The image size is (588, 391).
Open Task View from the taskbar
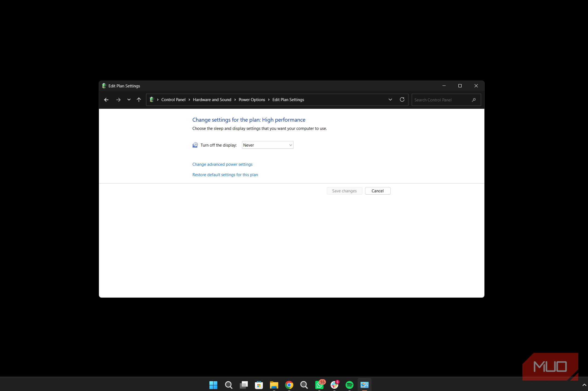point(244,385)
